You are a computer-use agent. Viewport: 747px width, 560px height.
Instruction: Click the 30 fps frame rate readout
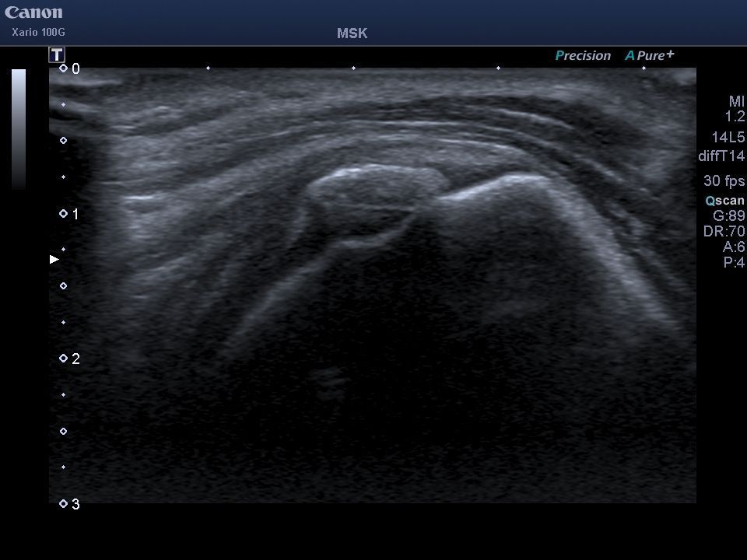tap(724, 181)
